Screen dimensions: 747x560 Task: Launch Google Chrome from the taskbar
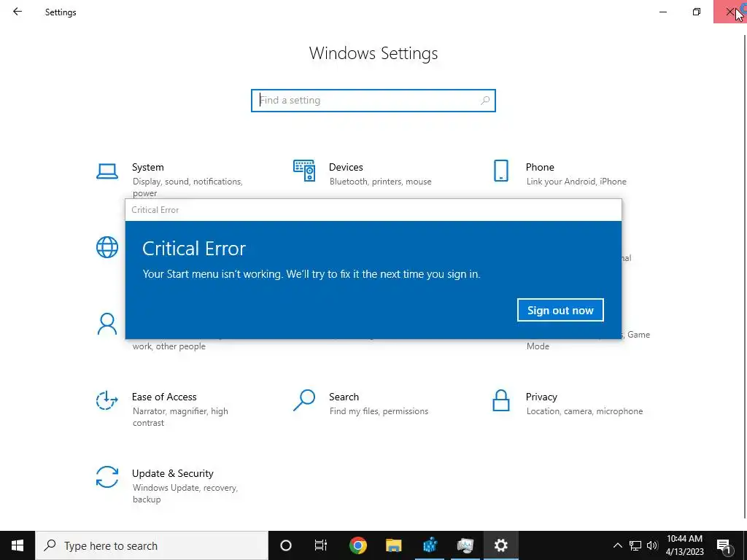pyautogui.click(x=357, y=545)
